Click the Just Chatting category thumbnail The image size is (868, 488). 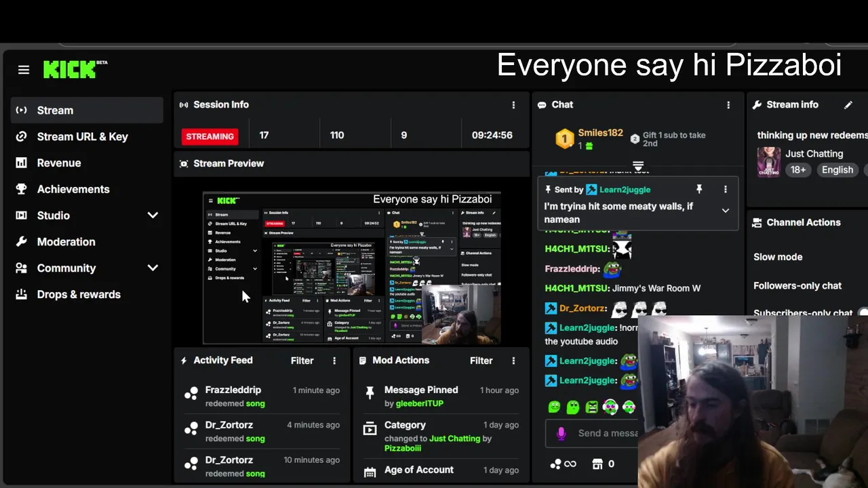coord(768,162)
